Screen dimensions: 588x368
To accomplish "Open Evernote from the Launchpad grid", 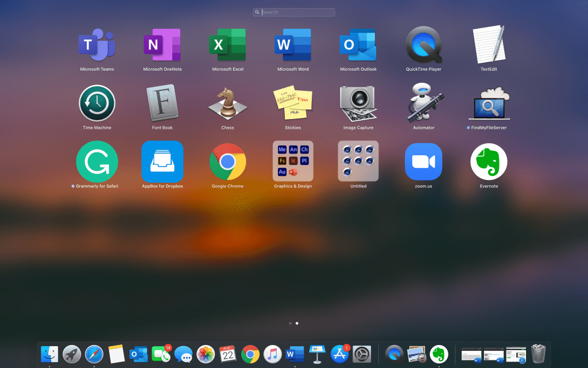I will tap(489, 162).
